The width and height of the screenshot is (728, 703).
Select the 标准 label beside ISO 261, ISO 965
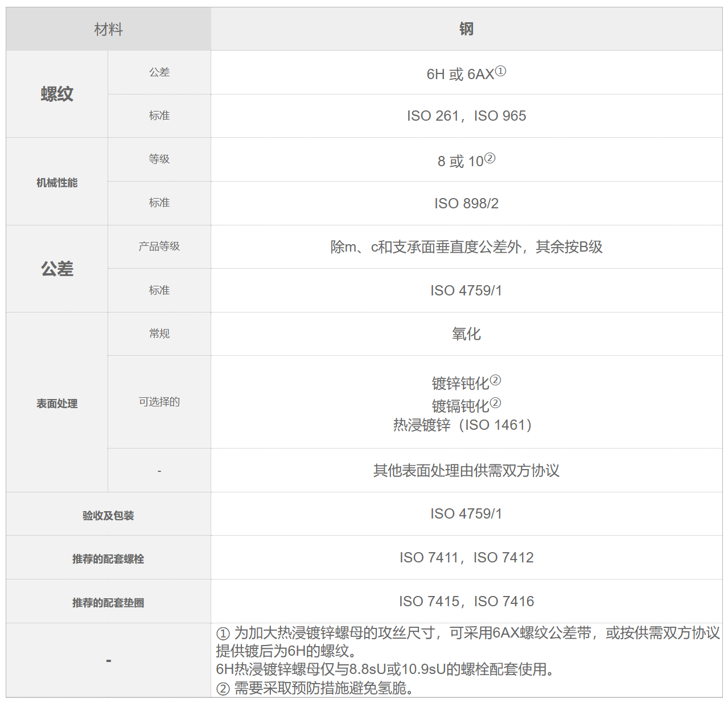pos(159,116)
